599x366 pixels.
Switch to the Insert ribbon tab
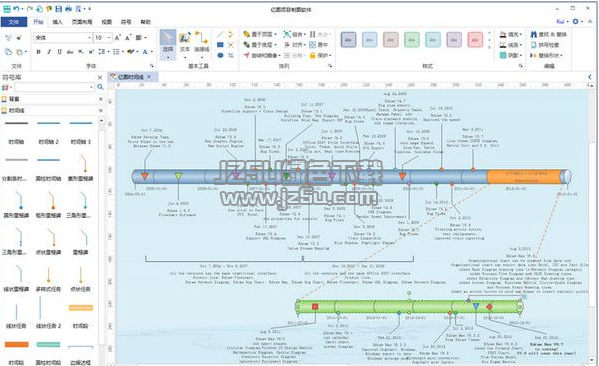coord(57,22)
